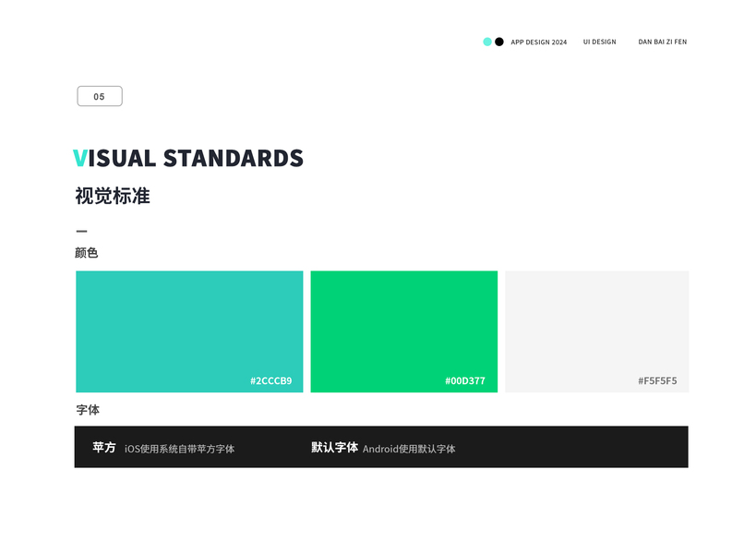Click the 颜色 section label
The height and width of the screenshot is (554, 756).
click(86, 253)
